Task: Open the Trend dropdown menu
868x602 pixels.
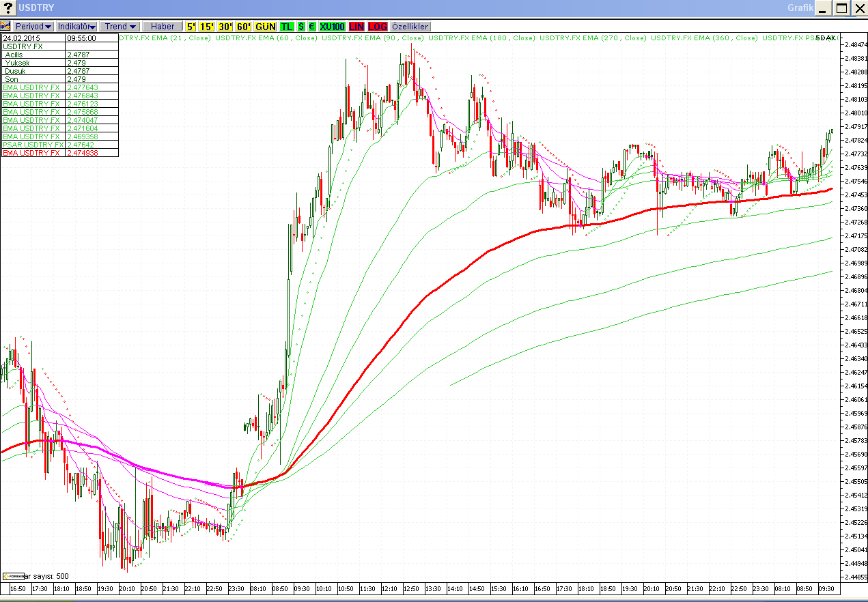Action: 120,26
